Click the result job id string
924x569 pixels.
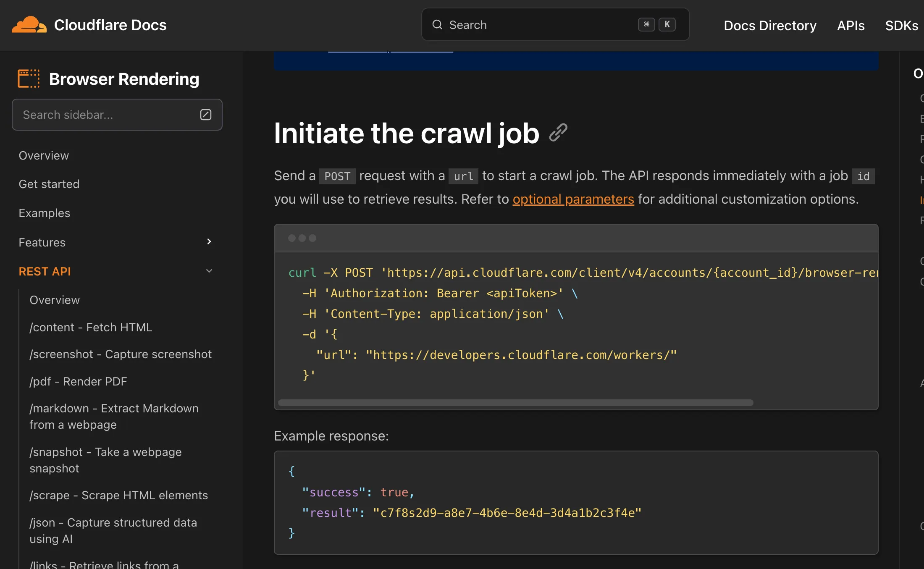[x=507, y=513]
